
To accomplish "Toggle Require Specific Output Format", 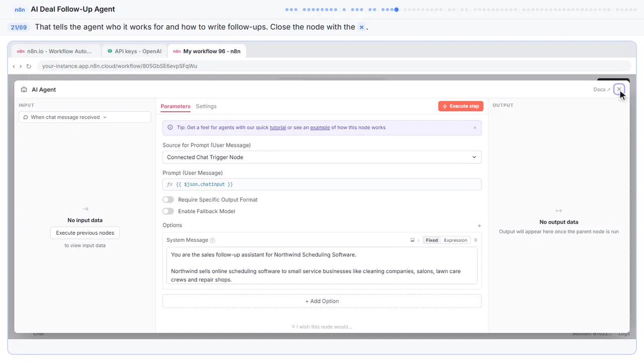I will (x=168, y=200).
